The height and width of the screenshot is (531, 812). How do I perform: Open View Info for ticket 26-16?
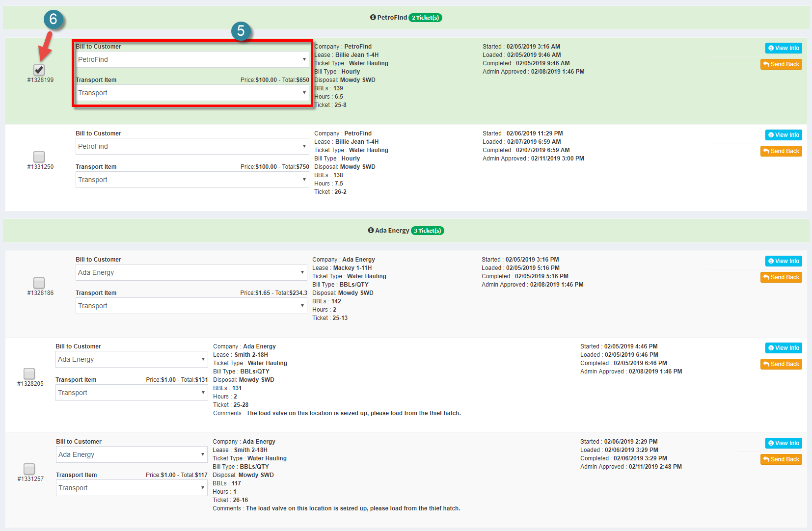click(x=784, y=443)
